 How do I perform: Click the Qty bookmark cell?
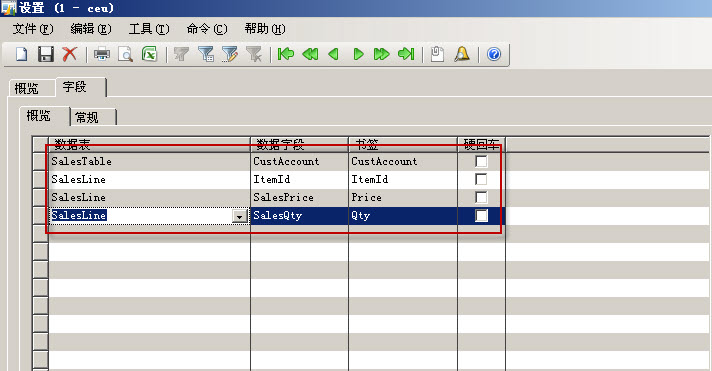pos(403,216)
